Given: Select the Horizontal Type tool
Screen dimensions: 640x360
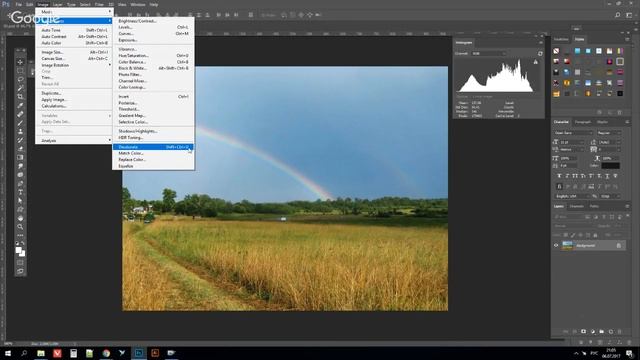Looking at the screenshot, I should [x=20, y=192].
